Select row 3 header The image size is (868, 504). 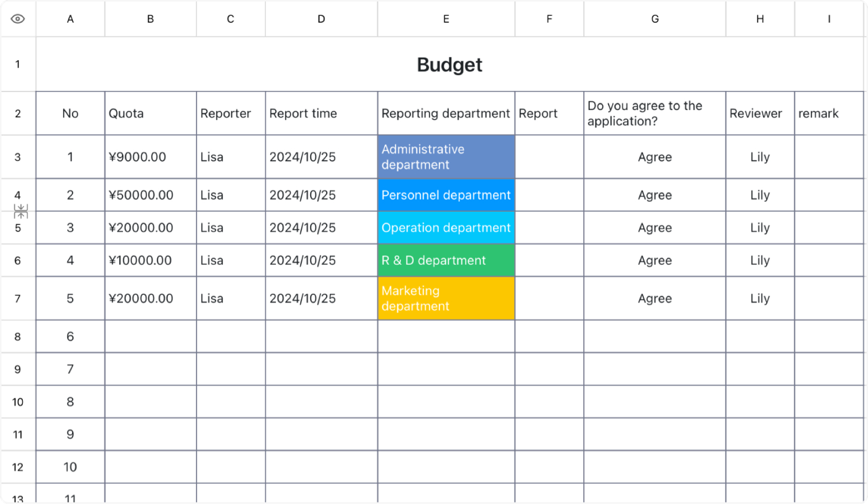(18, 157)
